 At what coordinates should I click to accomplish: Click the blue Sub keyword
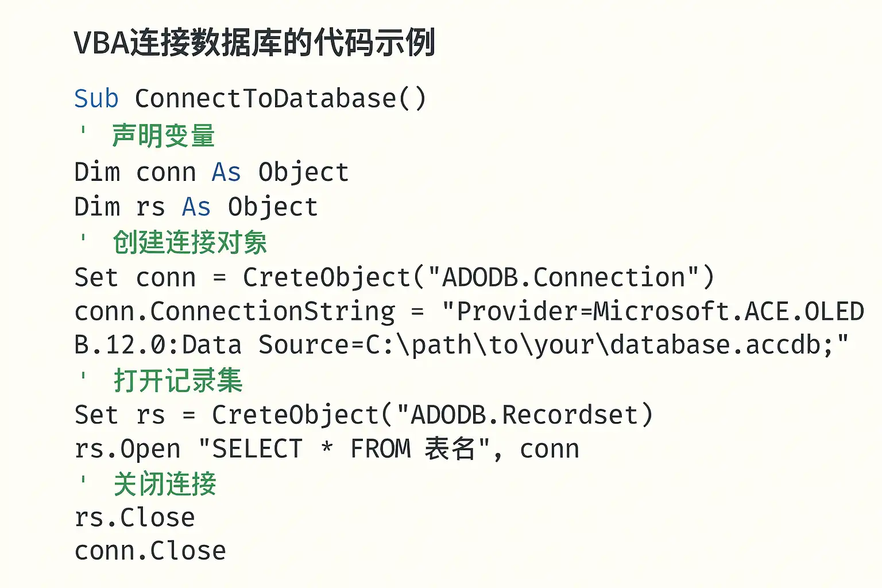coord(96,98)
